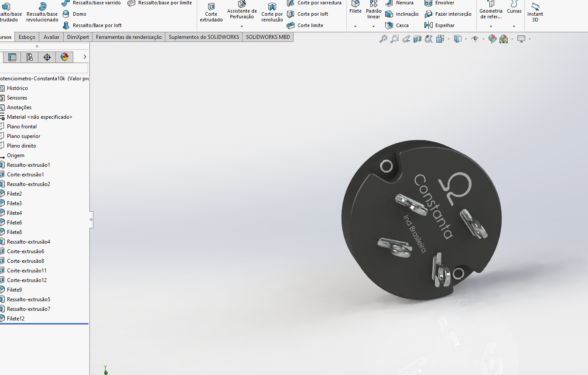
Task: Click Ressalto/base por limite tool
Action: coord(160,3)
